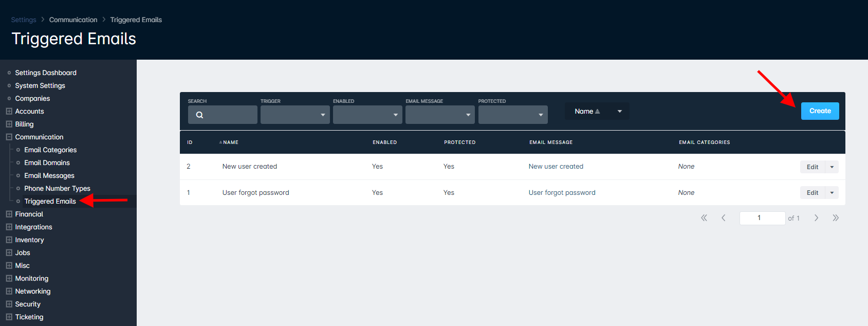The image size is (868, 326).
Task: Expand the Security tree node
Action: coord(9,304)
